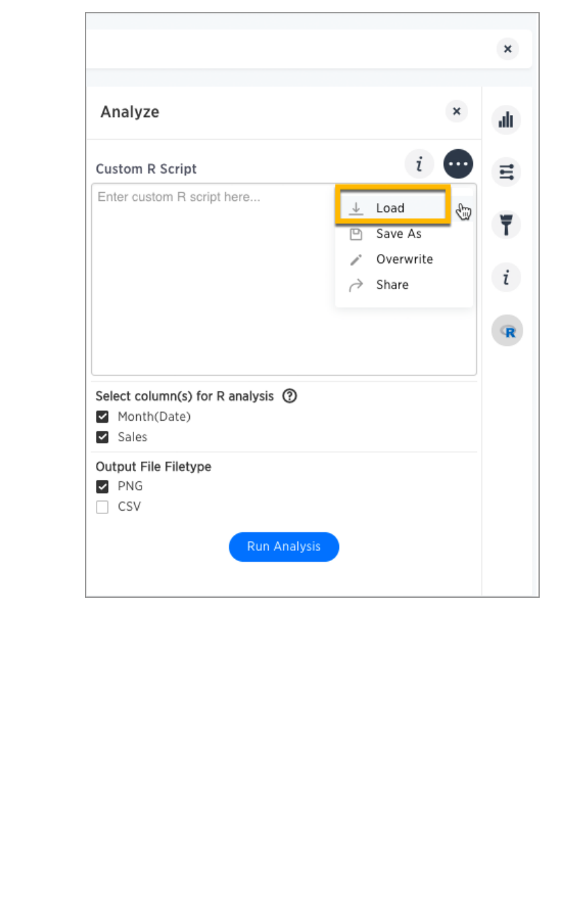Click the Custom R Script info icon

419,164
